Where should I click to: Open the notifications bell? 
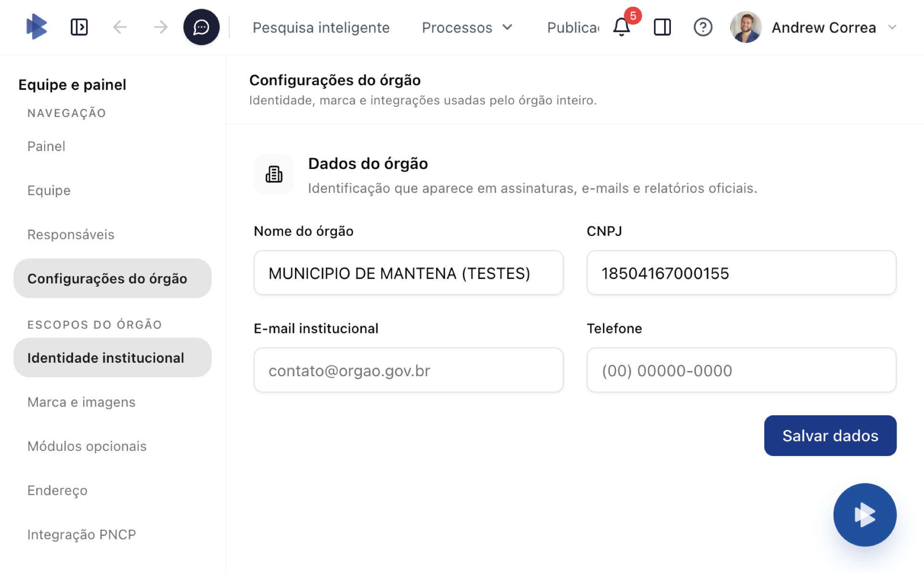coord(621,27)
